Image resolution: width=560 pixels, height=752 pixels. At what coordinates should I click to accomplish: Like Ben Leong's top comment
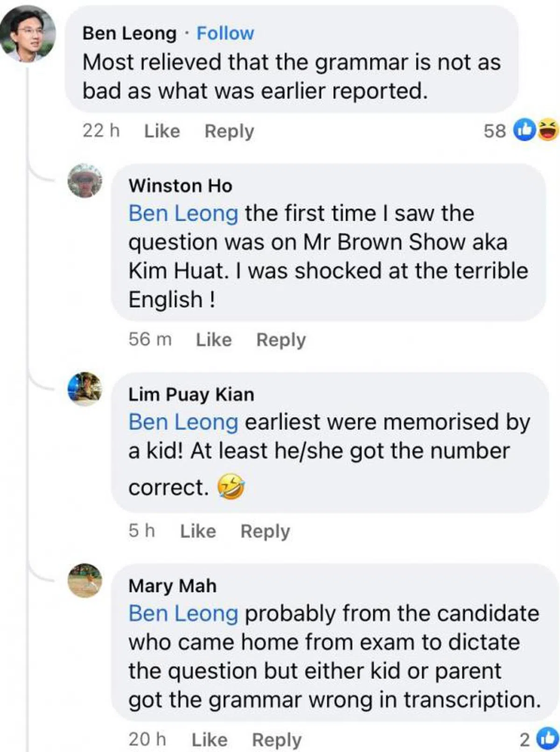[x=162, y=131]
